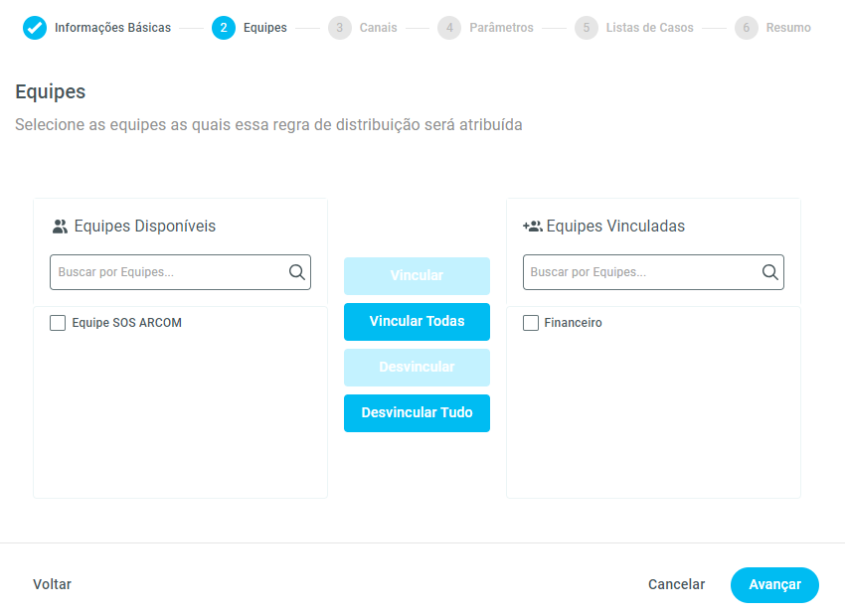Click search magnifier in Equipes Vinculadas

pyautogui.click(x=770, y=272)
